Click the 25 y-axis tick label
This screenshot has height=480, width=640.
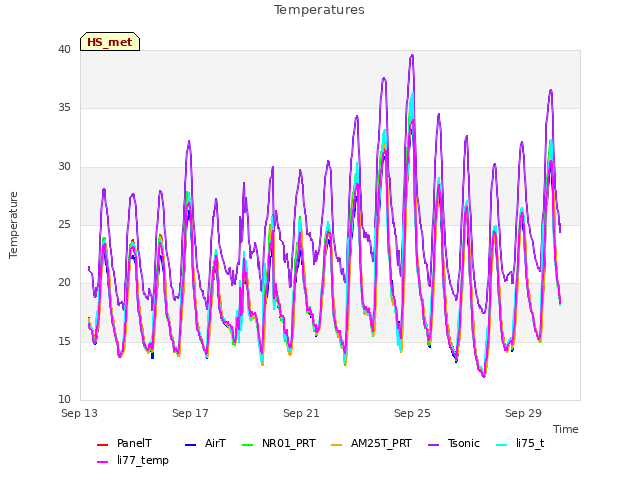click(x=64, y=224)
